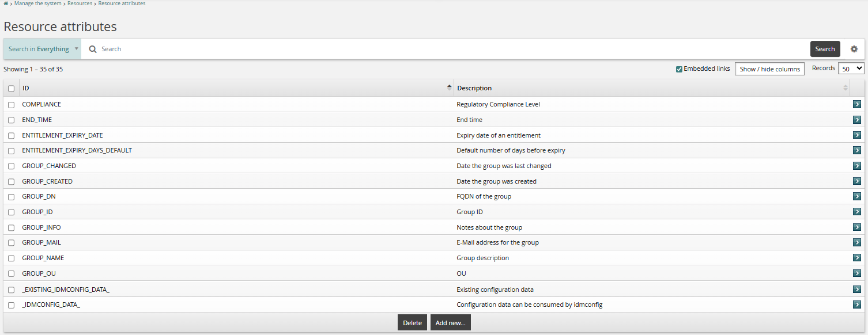This screenshot has width=868, height=335.
Task: Open search settings gear icon
Action: (854, 49)
